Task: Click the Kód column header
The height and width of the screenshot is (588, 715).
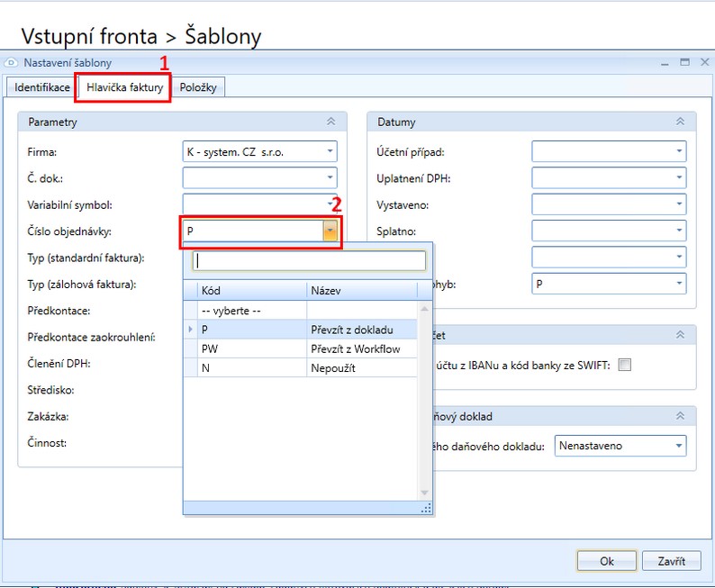Action: pyautogui.click(x=243, y=291)
